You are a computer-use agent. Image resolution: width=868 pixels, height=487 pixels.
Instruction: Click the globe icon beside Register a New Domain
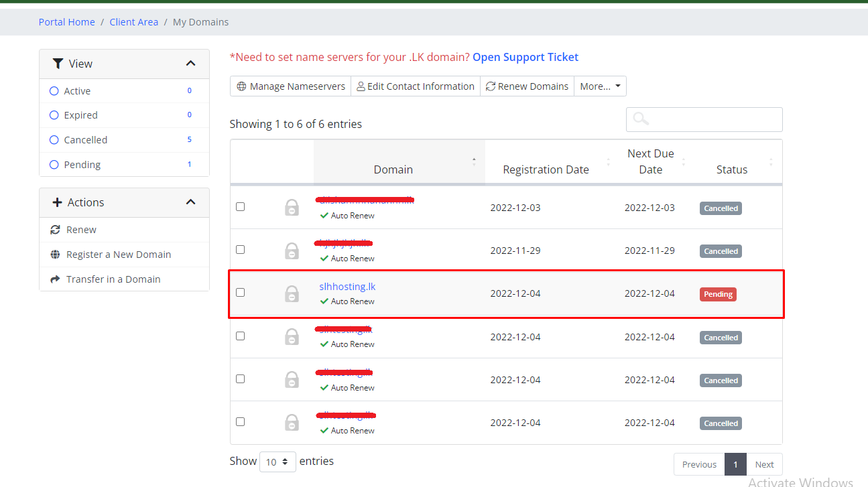point(55,255)
